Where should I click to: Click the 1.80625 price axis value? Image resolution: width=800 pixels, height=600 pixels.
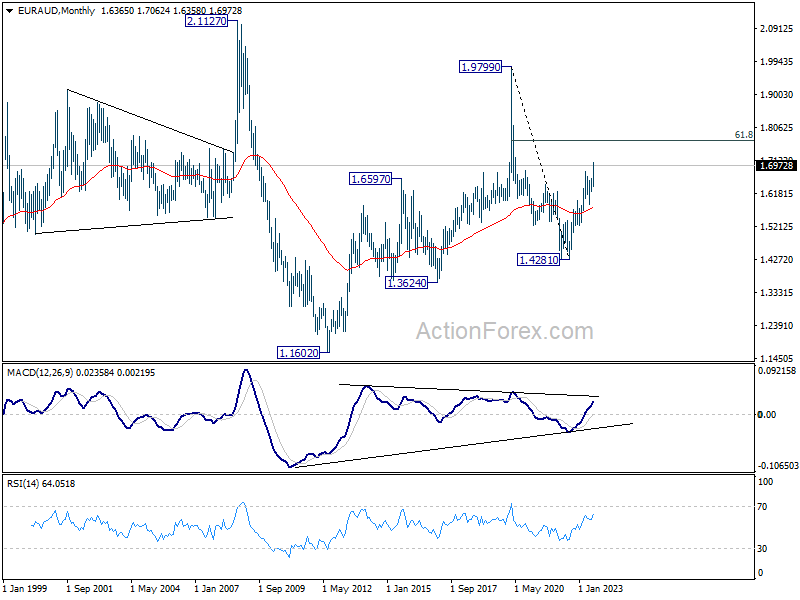click(777, 128)
